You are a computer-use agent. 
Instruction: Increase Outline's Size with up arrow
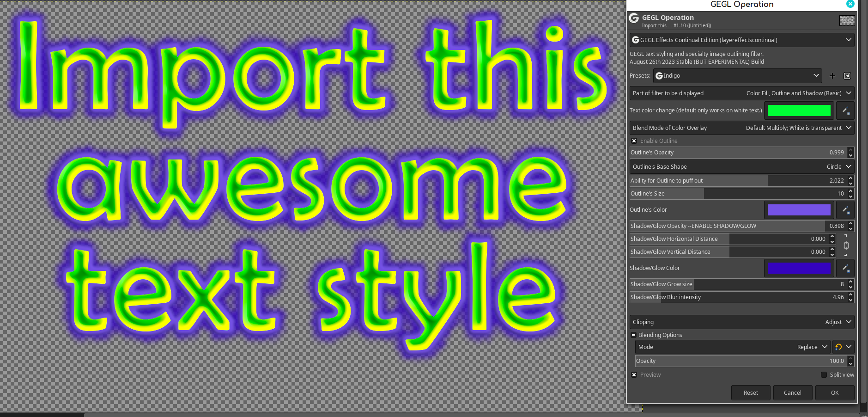pyautogui.click(x=850, y=191)
